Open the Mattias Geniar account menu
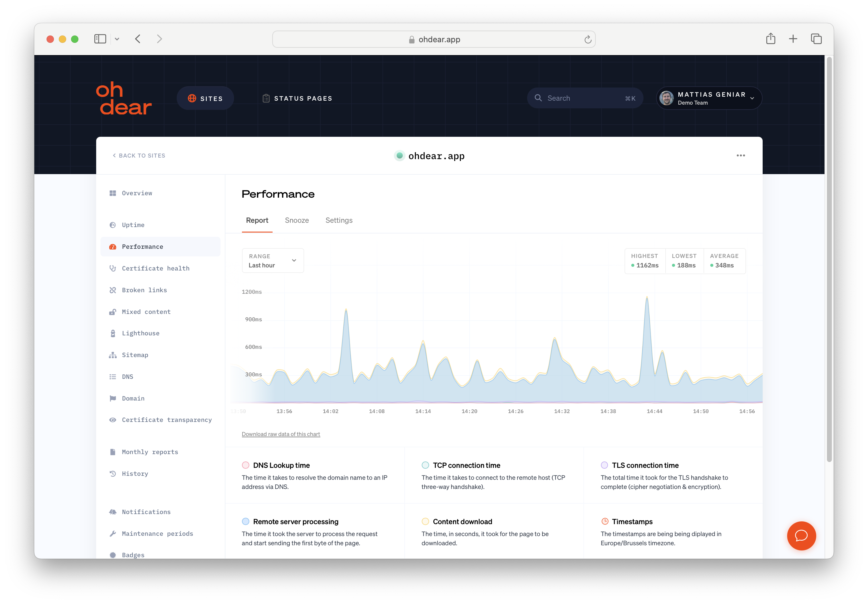This screenshot has height=604, width=868. click(x=709, y=98)
